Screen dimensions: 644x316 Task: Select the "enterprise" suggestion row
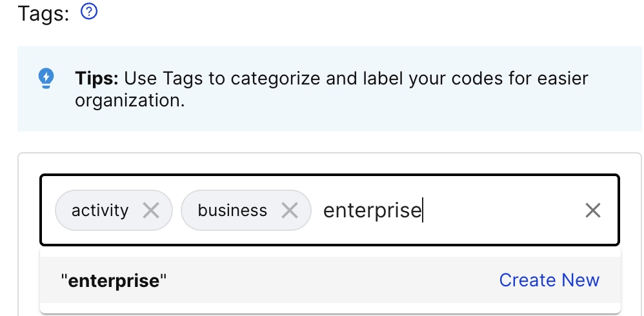pyautogui.click(x=330, y=280)
